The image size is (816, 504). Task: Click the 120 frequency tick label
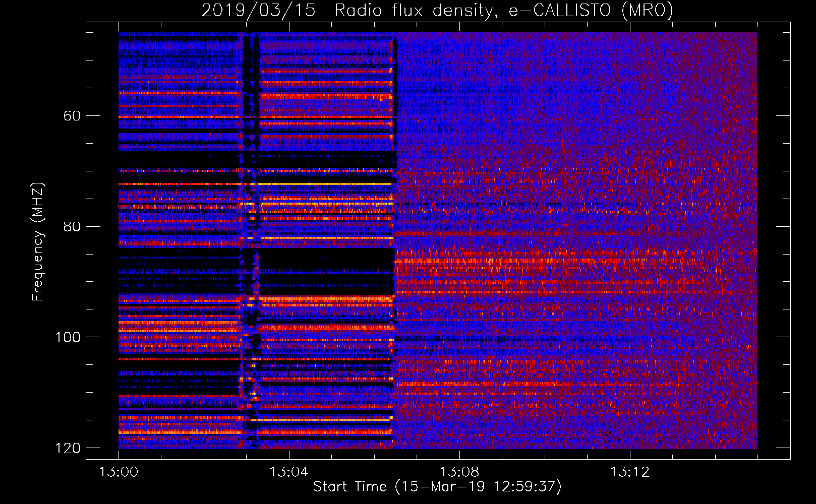68,448
